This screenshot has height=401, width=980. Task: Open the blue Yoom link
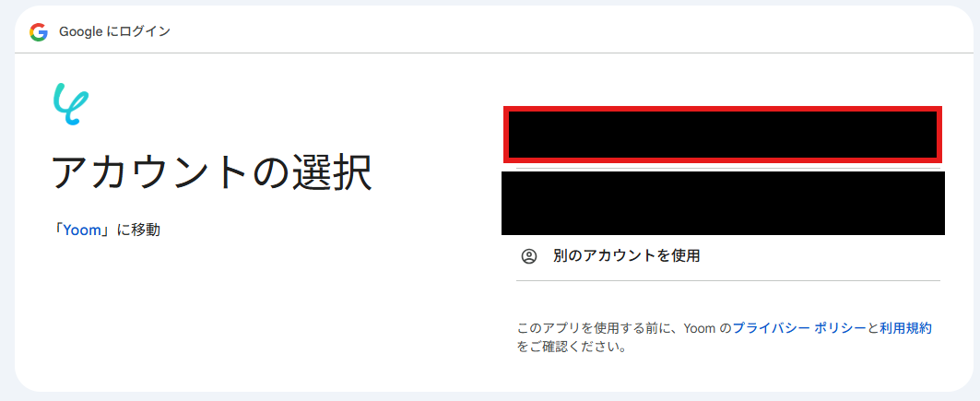tap(82, 230)
